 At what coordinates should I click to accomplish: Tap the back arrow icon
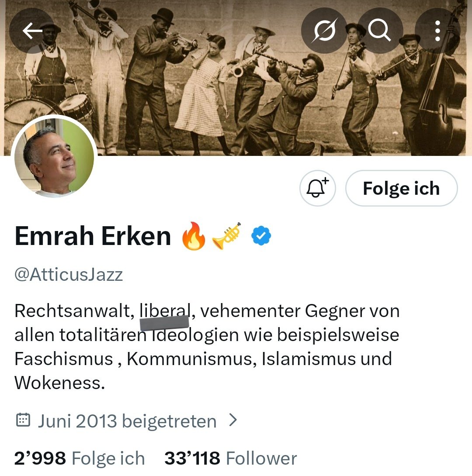[x=32, y=31]
